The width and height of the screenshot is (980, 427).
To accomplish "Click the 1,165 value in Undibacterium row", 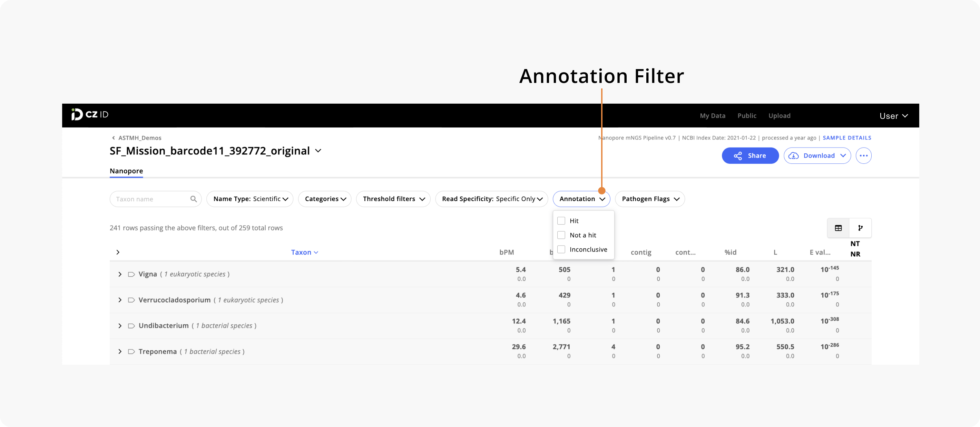I will (561, 321).
